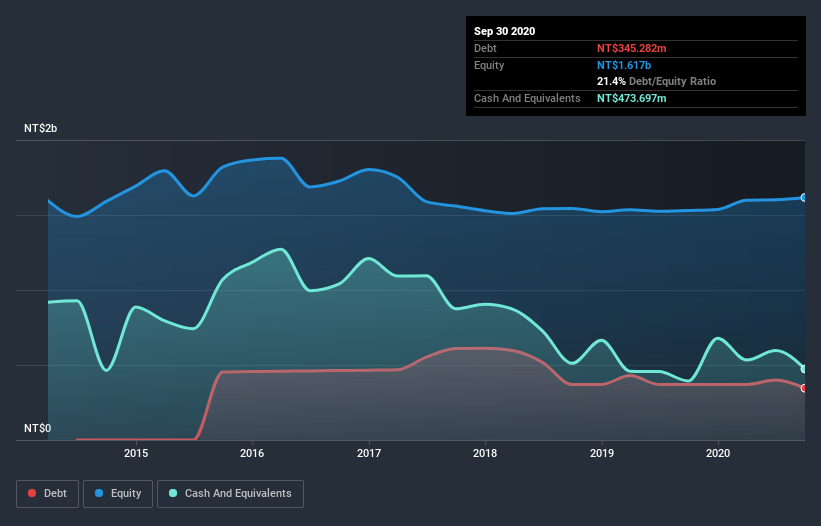Toggle the Equity legend button
The width and height of the screenshot is (821, 526).
118,494
